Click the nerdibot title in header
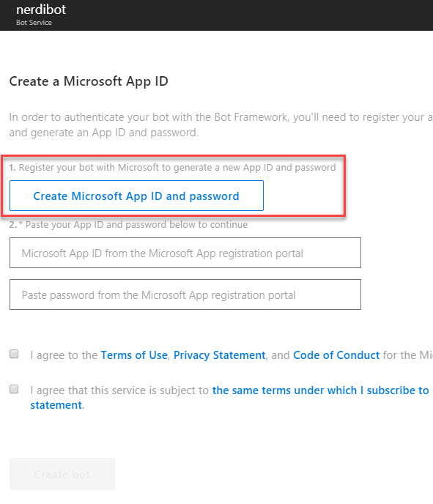Image resolution: width=433 pixels, height=504 pixels. (x=41, y=10)
